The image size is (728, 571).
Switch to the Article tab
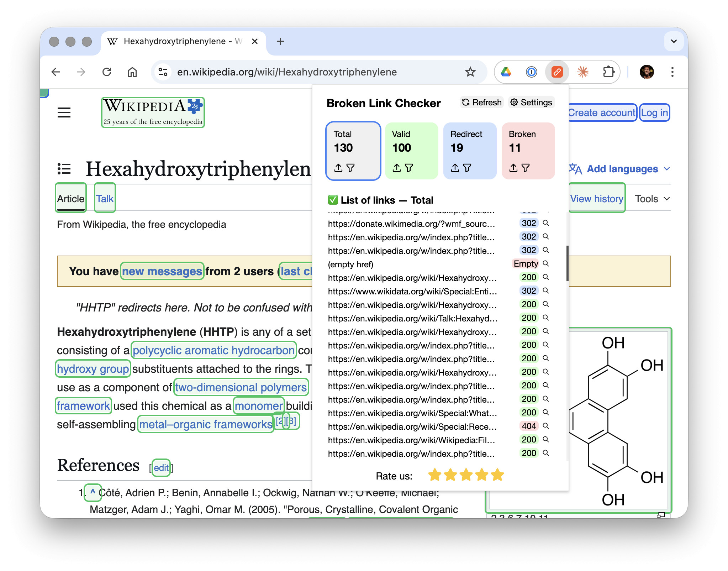point(71,199)
